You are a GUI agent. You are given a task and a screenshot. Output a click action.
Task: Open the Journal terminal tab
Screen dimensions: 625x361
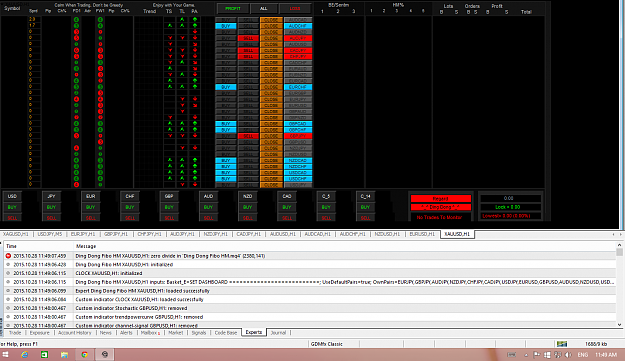(278, 333)
